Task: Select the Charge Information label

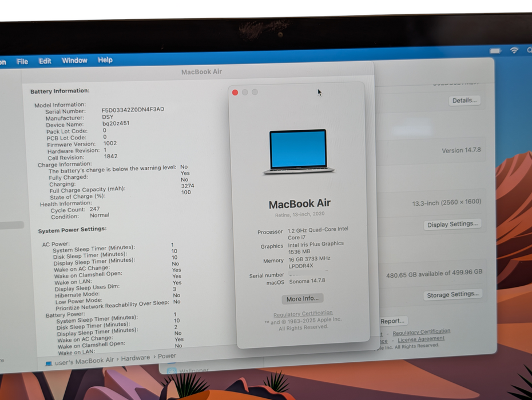Action: 65,165
